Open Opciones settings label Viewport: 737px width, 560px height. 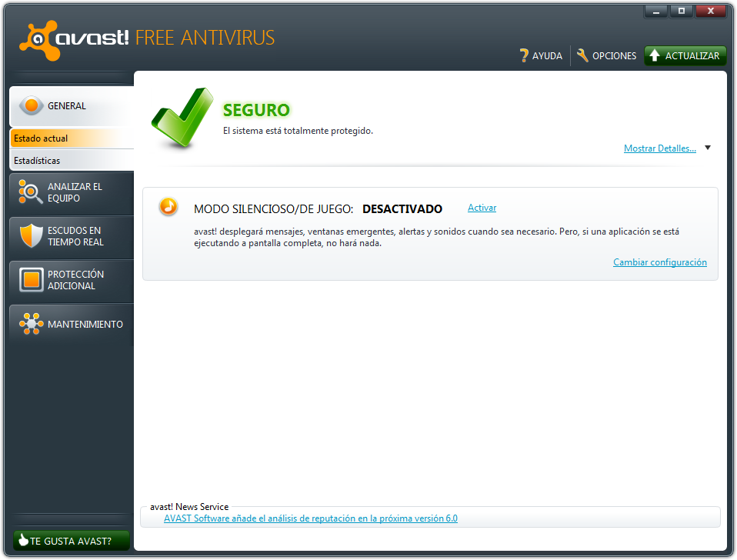click(x=614, y=56)
